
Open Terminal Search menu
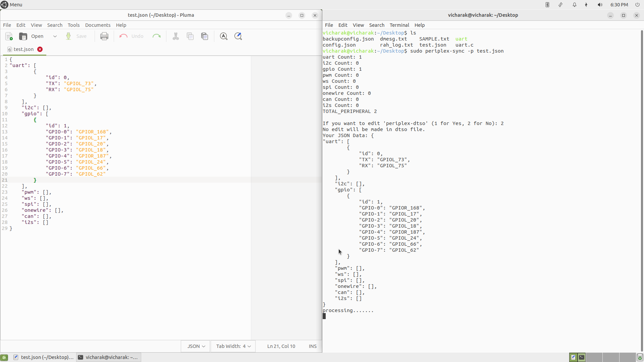(377, 25)
